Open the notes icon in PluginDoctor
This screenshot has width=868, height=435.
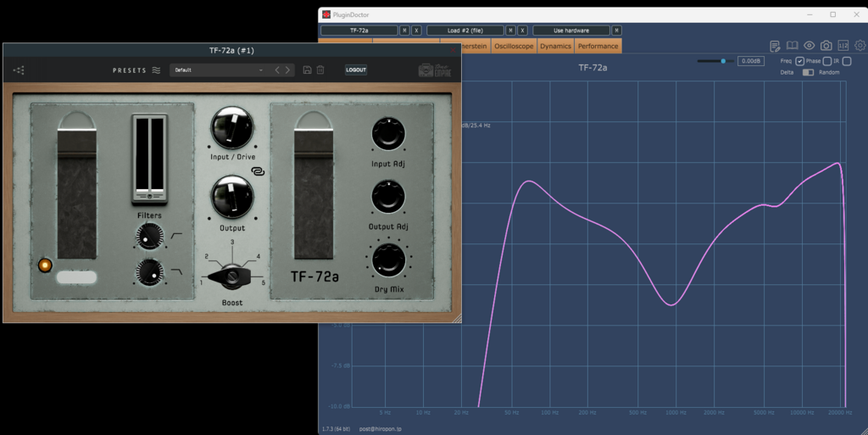tap(775, 46)
